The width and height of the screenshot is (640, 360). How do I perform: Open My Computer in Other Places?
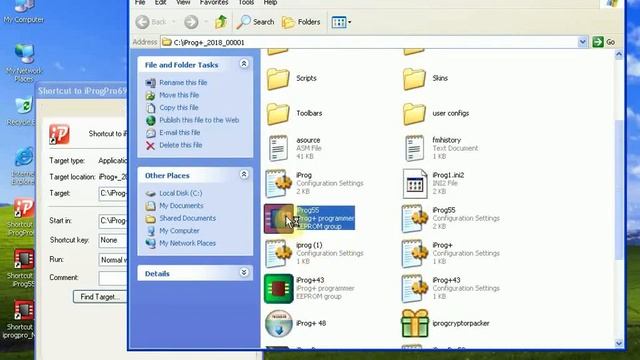tap(179, 231)
